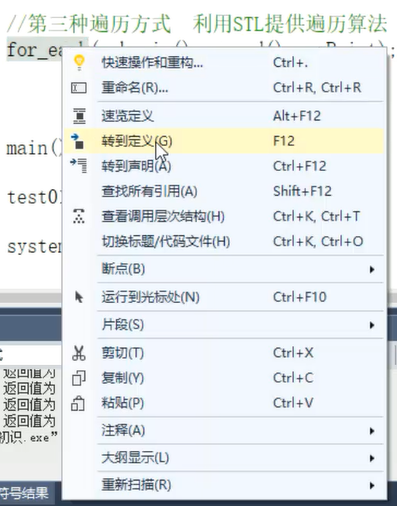Image resolution: width=397 pixels, height=506 pixels.
Task: Expand the 大纲显示(L) submenu arrow
Action: pyautogui.click(x=372, y=458)
